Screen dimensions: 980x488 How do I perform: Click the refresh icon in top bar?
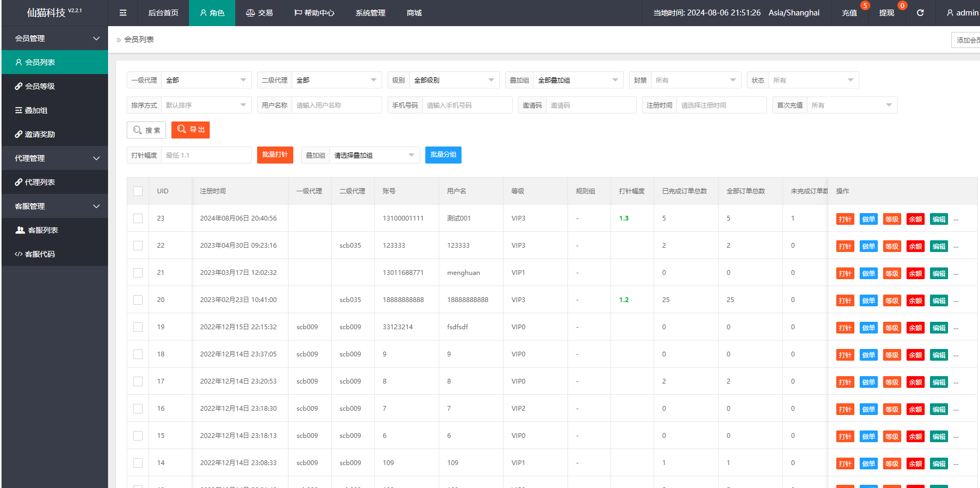pos(920,13)
